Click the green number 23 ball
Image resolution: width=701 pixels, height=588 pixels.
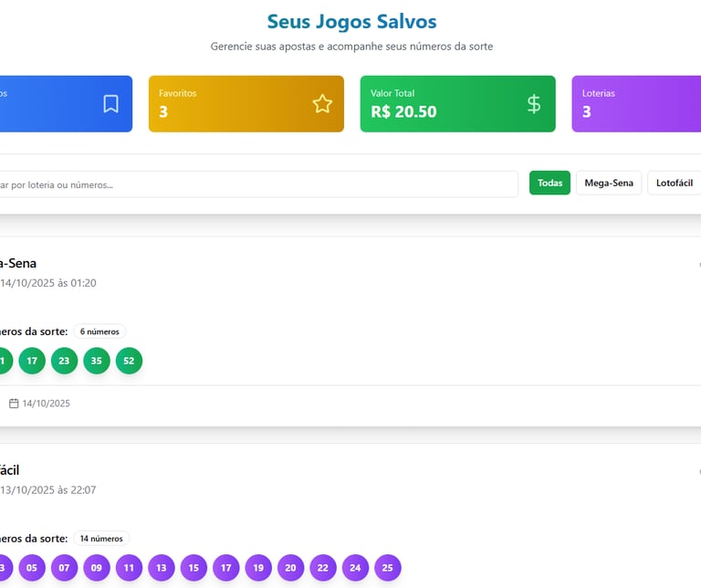[64, 361]
